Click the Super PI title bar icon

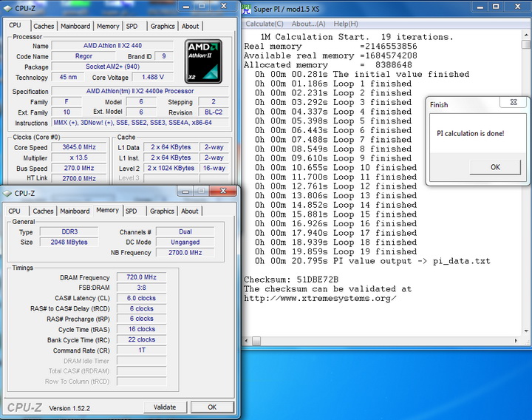[246, 9]
